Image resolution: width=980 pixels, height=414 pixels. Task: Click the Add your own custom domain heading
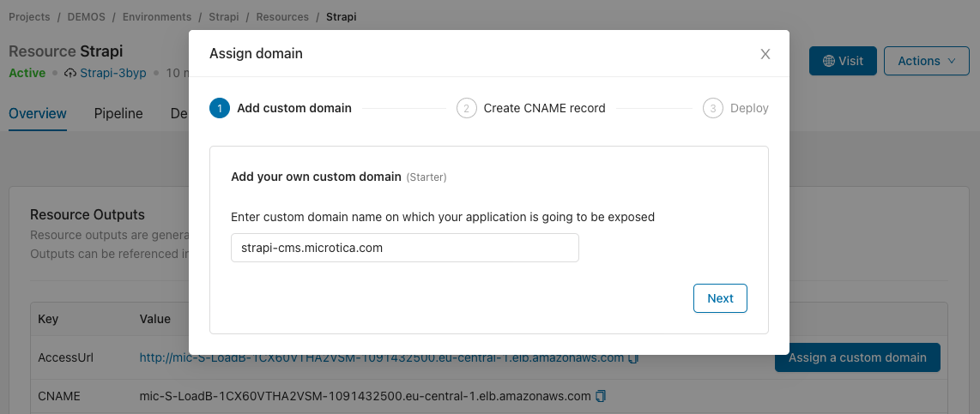tap(316, 177)
